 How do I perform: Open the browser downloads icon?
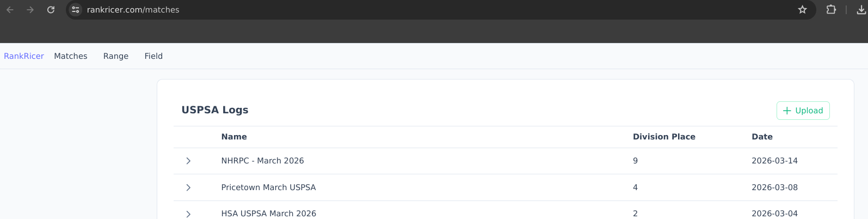pyautogui.click(x=861, y=10)
